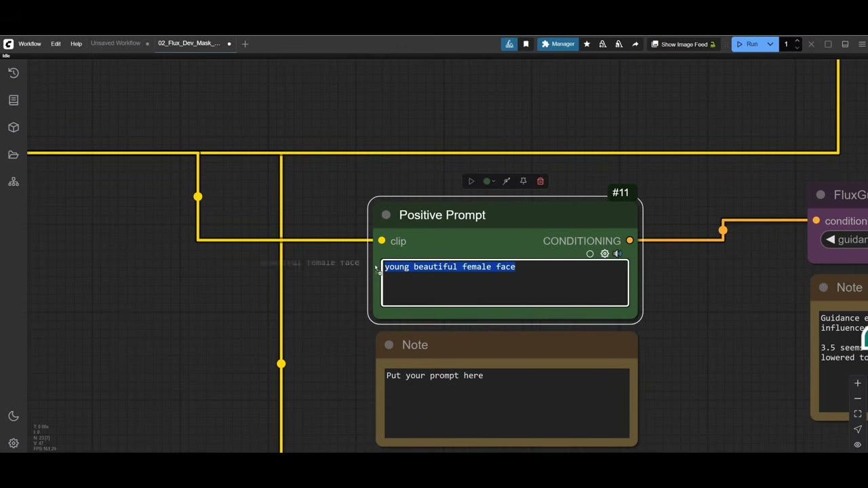Click the prompt text input field
The width and height of the screenshot is (868, 488).
(x=505, y=283)
